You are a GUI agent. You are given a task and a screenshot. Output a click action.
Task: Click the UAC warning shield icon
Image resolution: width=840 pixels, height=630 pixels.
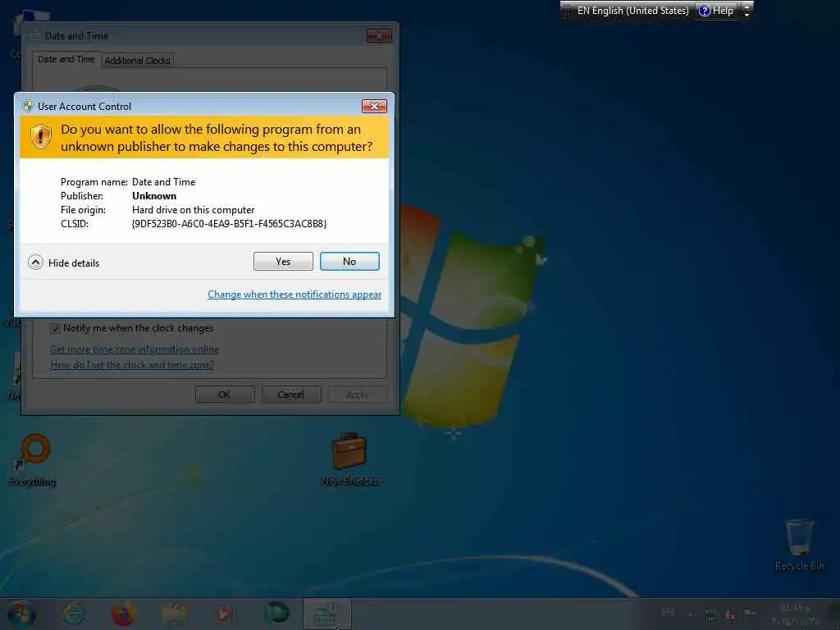pyautogui.click(x=41, y=137)
